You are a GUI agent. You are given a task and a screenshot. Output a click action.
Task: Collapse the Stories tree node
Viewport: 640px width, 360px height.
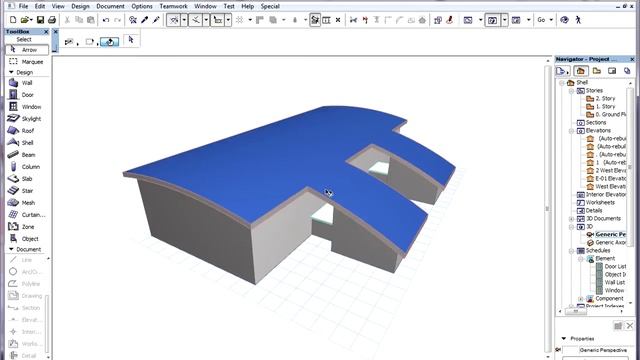tap(571, 91)
